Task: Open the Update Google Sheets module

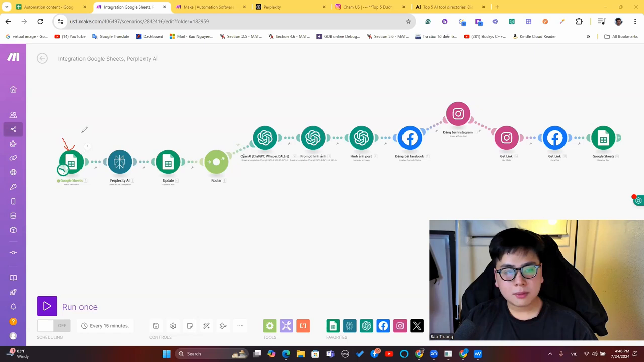Action: tap(168, 162)
